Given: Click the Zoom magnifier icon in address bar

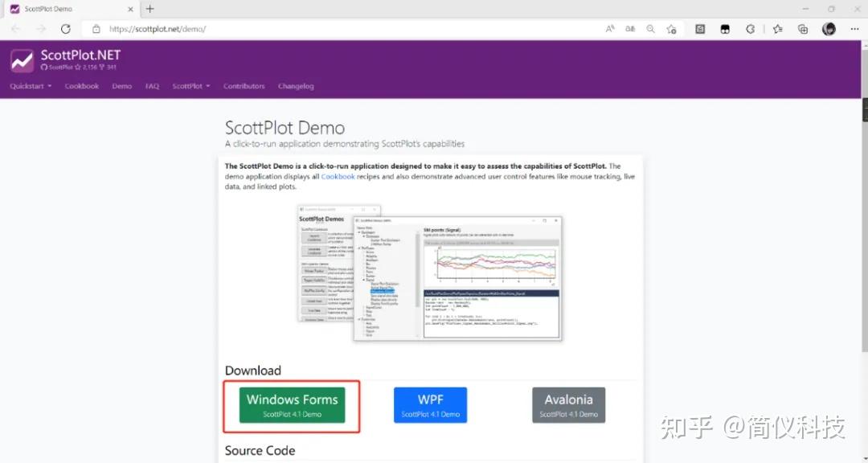Looking at the screenshot, I should 650,29.
